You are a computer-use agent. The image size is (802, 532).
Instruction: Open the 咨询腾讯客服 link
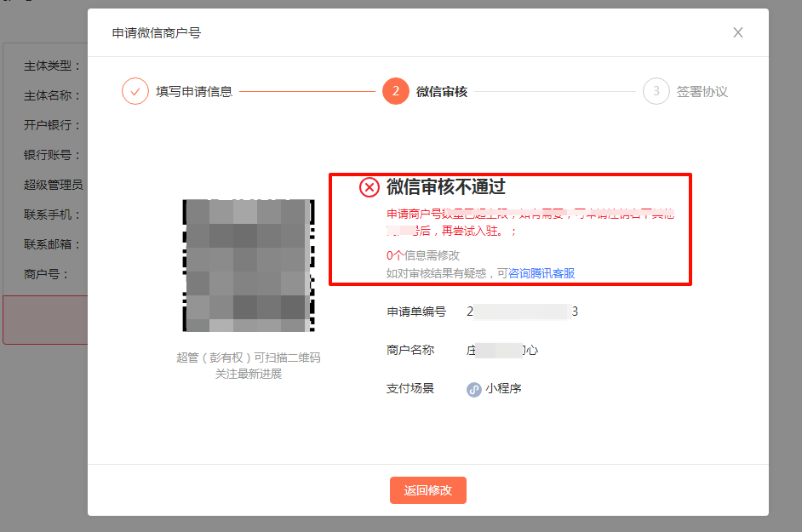point(541,273)
